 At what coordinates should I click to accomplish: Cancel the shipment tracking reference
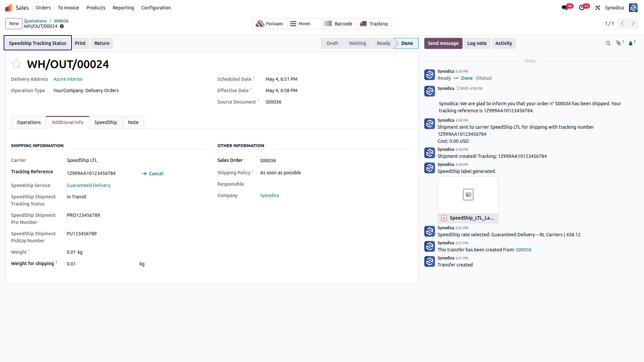(x=153, y=174)
